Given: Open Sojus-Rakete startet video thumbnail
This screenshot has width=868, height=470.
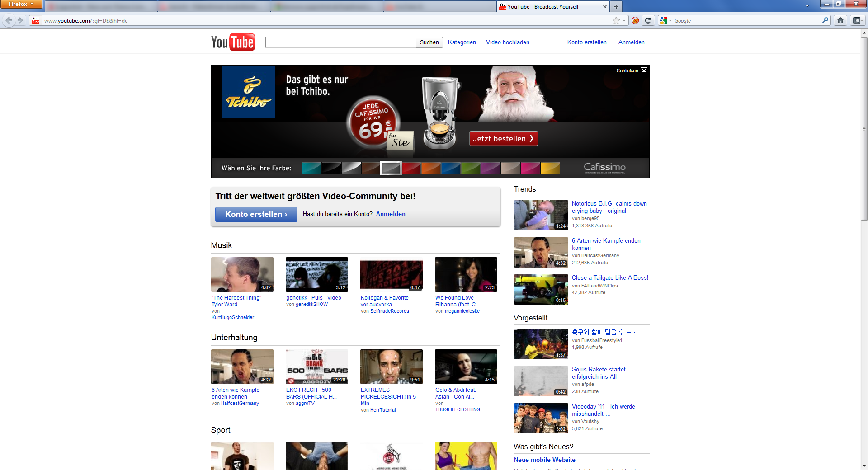Looking at the screenshot, I should (541, 381).
